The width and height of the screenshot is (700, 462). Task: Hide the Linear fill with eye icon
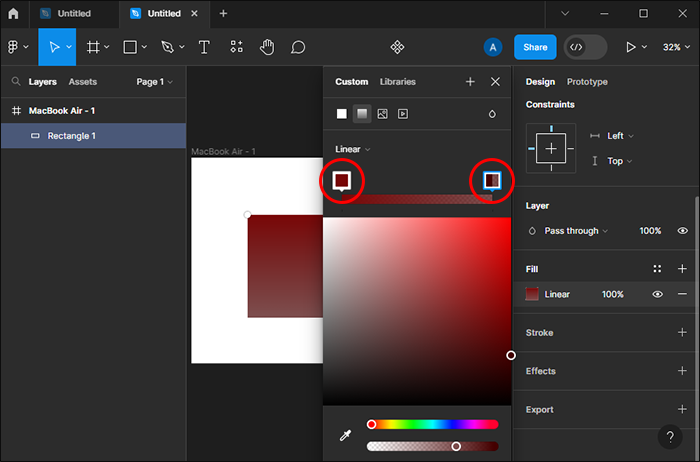(658, 294)
